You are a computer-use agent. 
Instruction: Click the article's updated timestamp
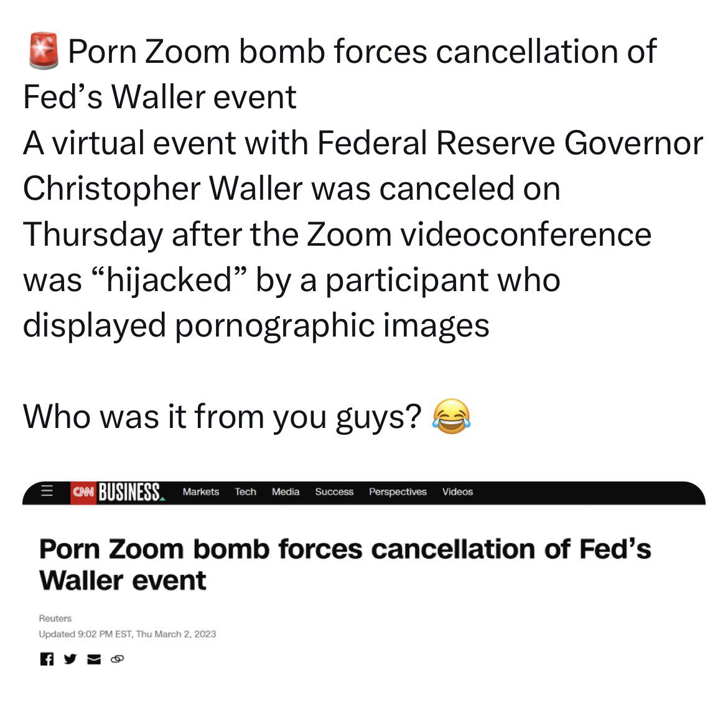pyautogui.click(x=127, y=634)
